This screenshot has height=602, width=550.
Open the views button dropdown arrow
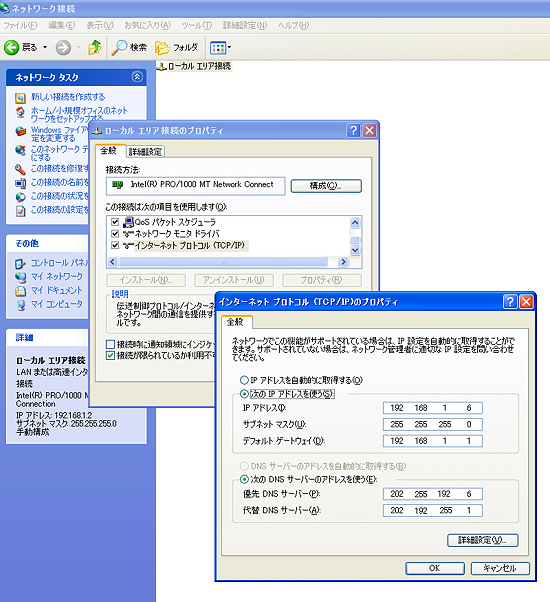[x=230, y=48]
